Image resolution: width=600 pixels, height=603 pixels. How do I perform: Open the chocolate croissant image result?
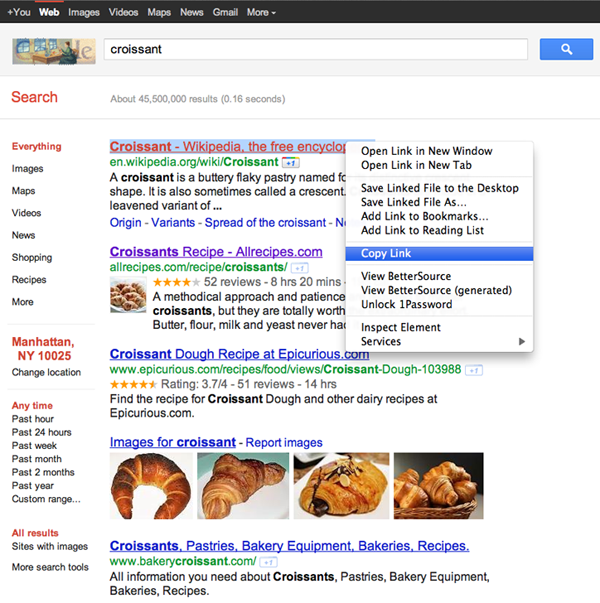(x=341, y=486)
